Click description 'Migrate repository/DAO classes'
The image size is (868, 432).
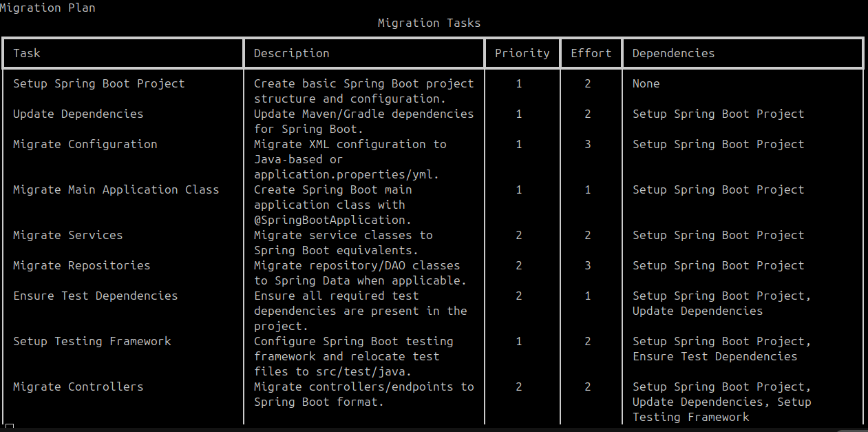357,265
